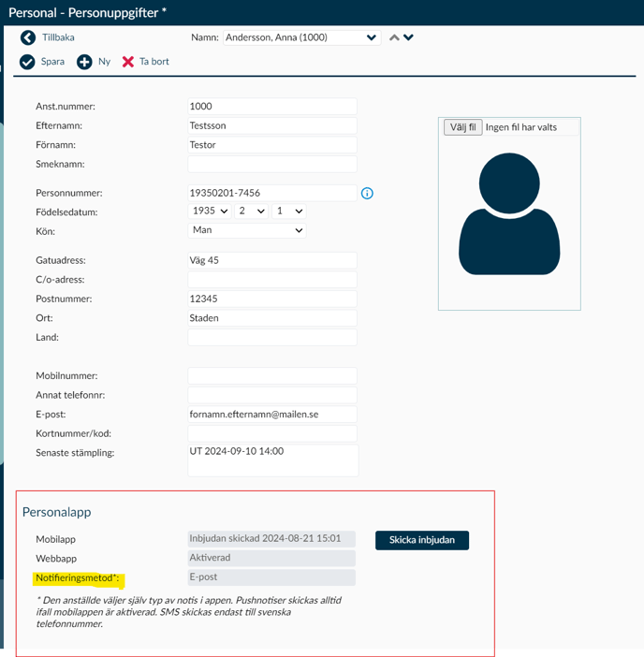Click the profile picture placeholder
Screen dimensions: 644x657
pyautogui.click(x=508, y=215)
